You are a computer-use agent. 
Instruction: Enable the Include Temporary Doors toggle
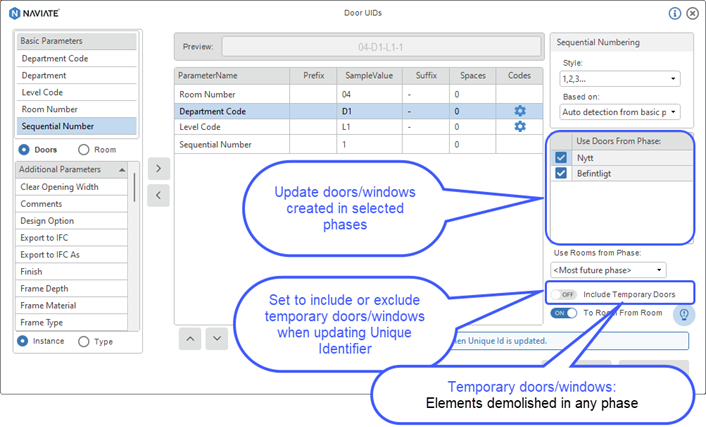(x=566, y=294)
